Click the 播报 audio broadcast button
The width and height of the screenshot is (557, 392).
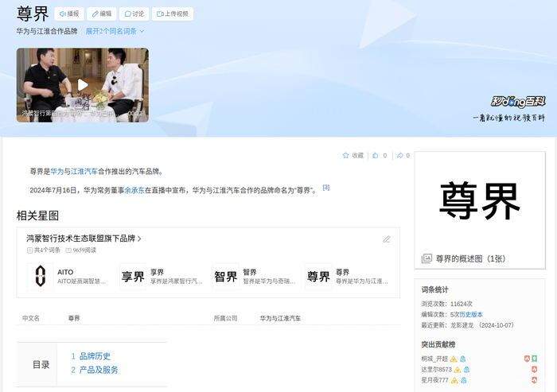coord(69,14)
